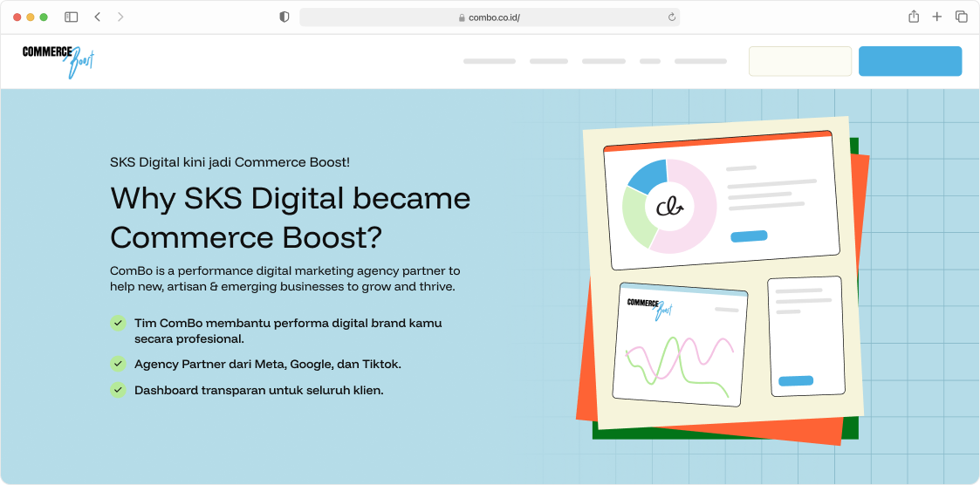Image resolution: width=980 pixels, height=485 pixels.
Task: Add a new tab with plus icon
Action: [x=937, y=17]
